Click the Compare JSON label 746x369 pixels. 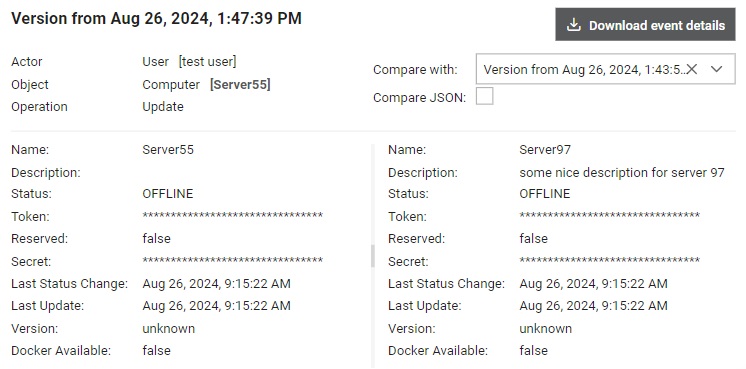[x=419, y=97]
